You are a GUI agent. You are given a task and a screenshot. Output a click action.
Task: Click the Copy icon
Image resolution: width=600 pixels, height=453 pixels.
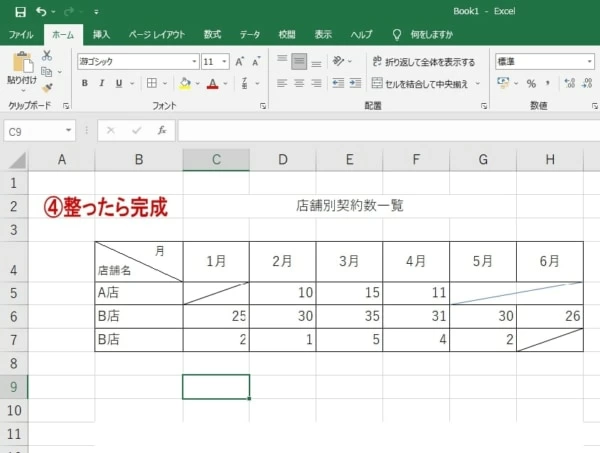[47, 72]
